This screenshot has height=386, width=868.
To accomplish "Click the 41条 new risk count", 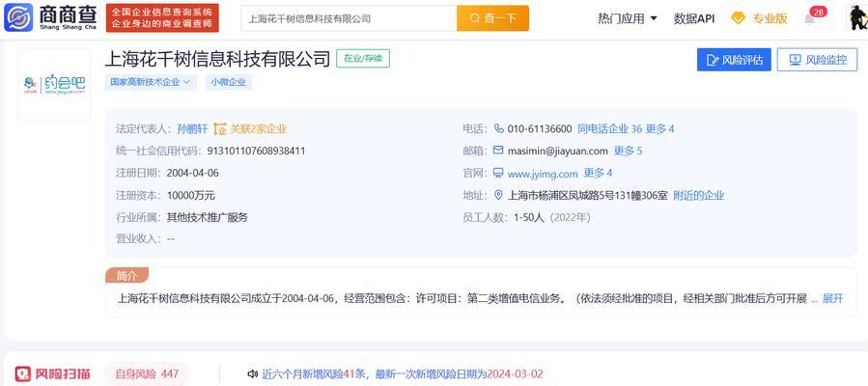I will click(355, 373).
